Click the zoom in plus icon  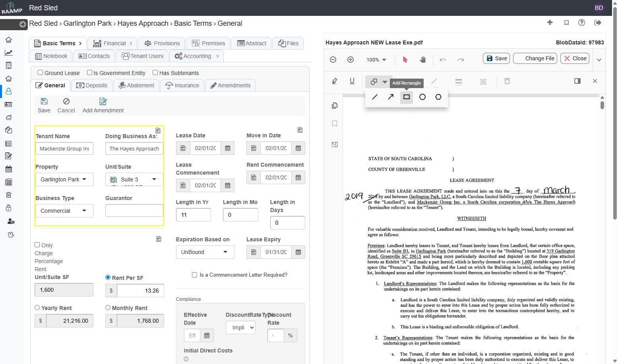tap(351, 60)
